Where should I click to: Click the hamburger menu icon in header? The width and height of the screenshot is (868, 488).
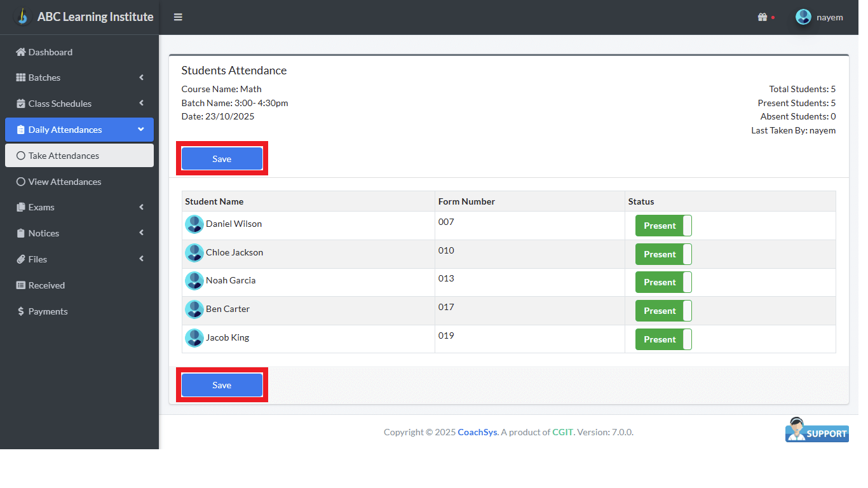coord(178,17)
